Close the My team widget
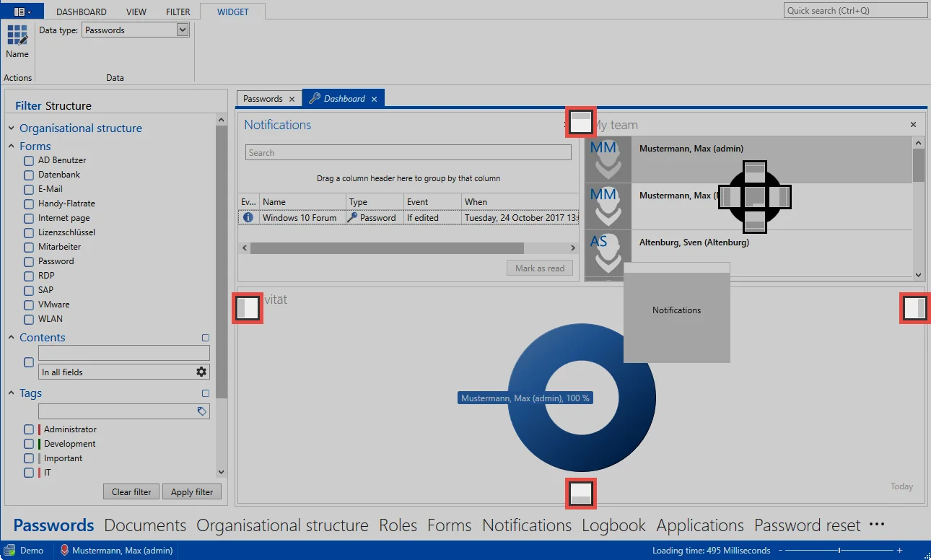931x560 pixels. (x=913, y=125)
